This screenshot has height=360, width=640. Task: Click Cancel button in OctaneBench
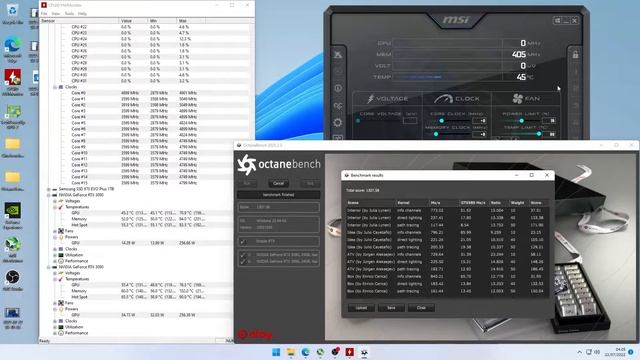click(278, 183)
